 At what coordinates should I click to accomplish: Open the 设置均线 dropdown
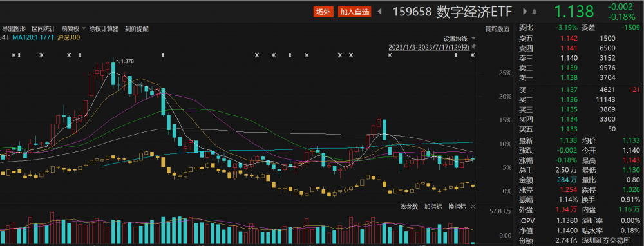click(x=458, y=39)
